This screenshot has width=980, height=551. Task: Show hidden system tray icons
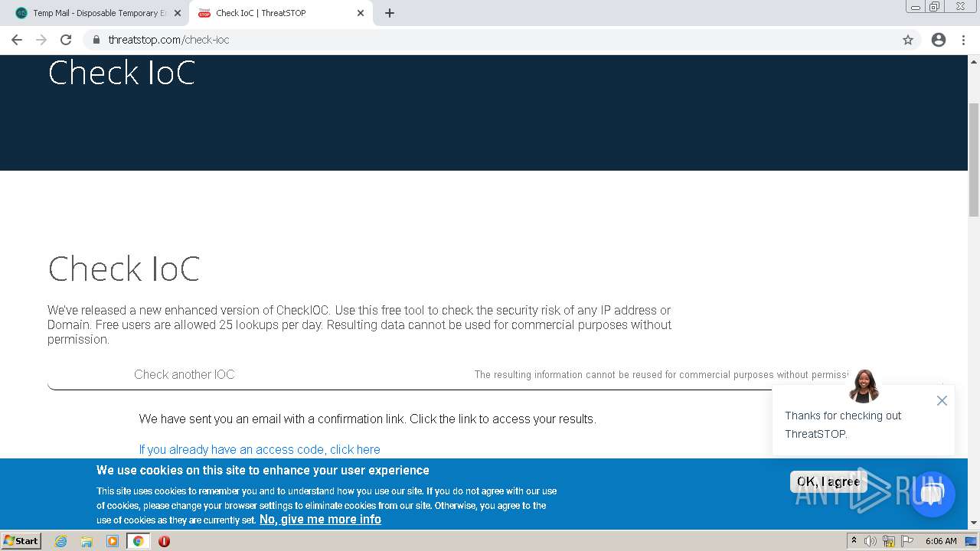[x=854, y=541]
